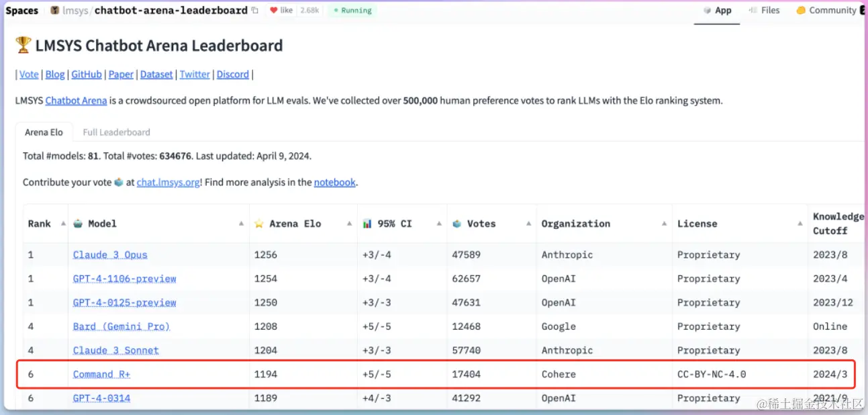Click the Knowledge Cutoff column header
Viewport: 868px width, 415px height.
click(x=838, y=224)
